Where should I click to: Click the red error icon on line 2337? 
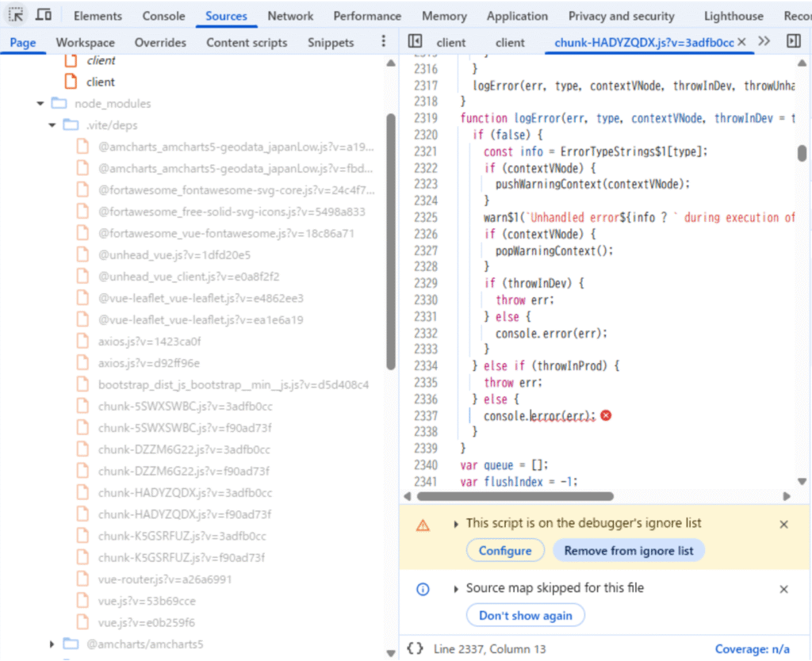pyautogui.click(x=606, y=415)
